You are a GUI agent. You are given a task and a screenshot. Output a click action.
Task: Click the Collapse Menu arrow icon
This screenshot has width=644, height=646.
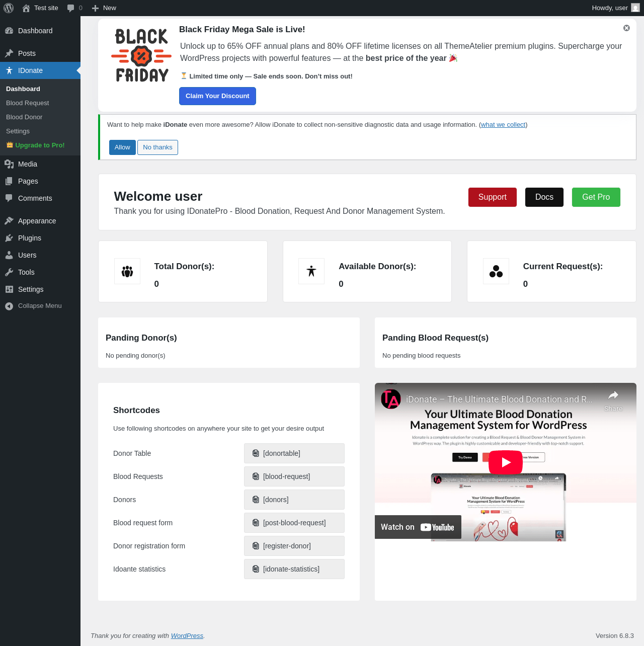9,306
